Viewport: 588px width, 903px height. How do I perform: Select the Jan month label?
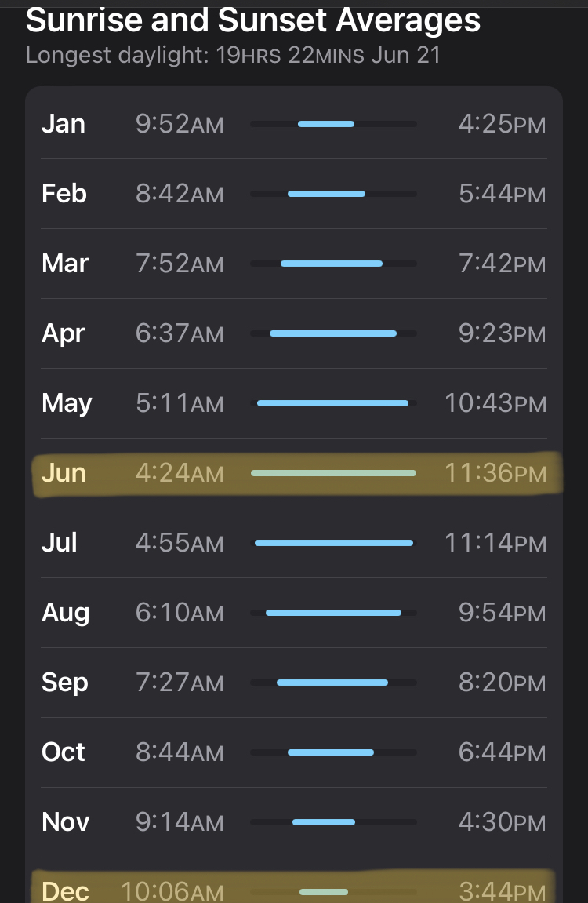click(64, 124)
